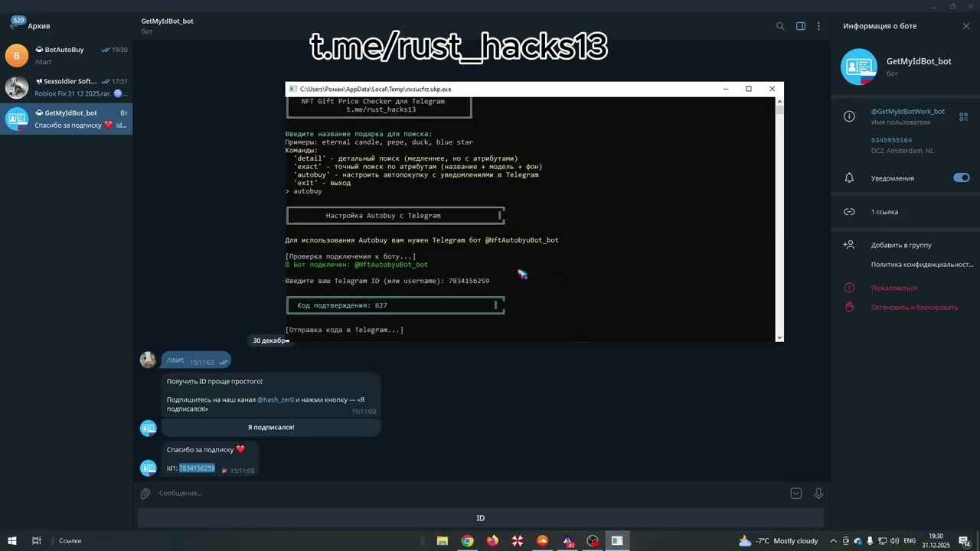Open Google Chrome from the taskbar

coord(467,540)
